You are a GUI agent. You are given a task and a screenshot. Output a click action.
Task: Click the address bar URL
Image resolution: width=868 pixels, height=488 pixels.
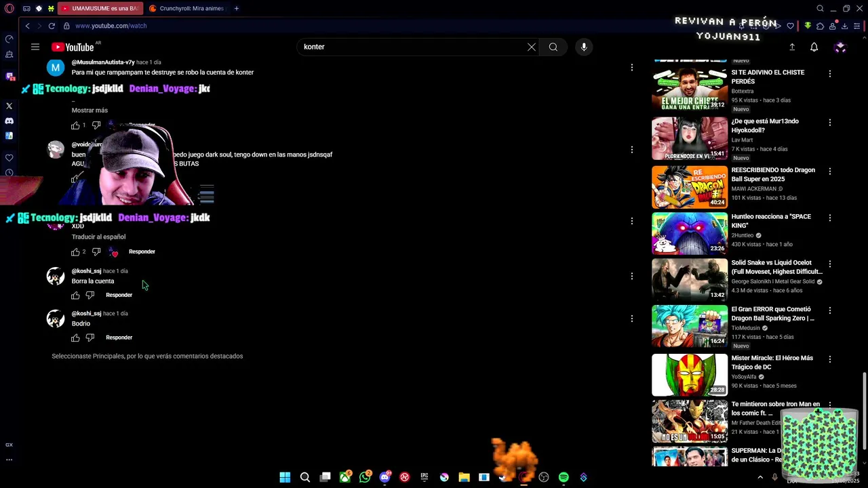click(x=111, y=26)
